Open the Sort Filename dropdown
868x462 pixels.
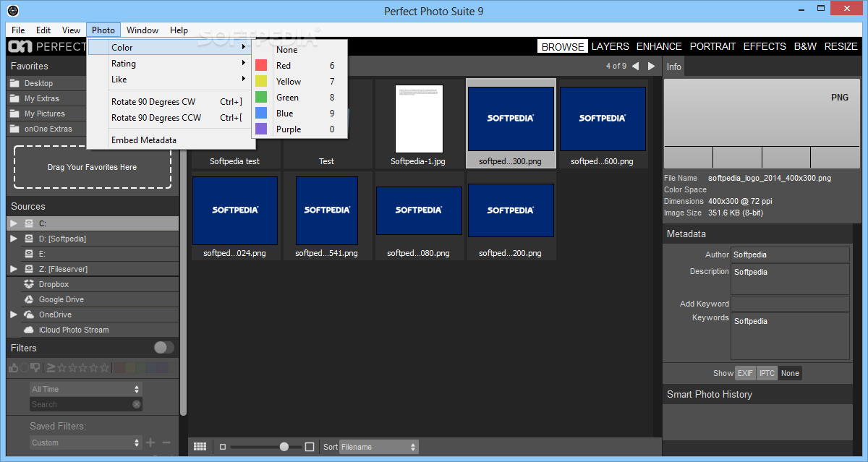point(379,447)
